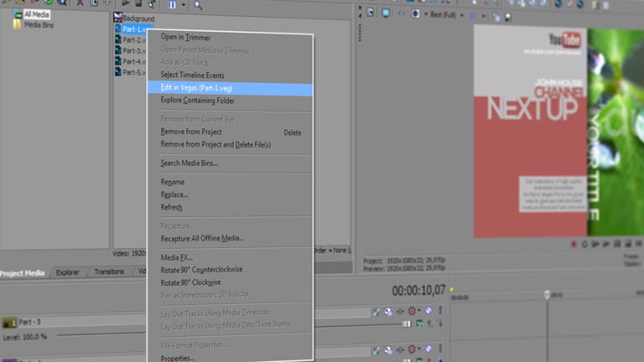Click Play From Start under preview
The width and height of the screenshot is (644, 362).
tap(595, 244)
